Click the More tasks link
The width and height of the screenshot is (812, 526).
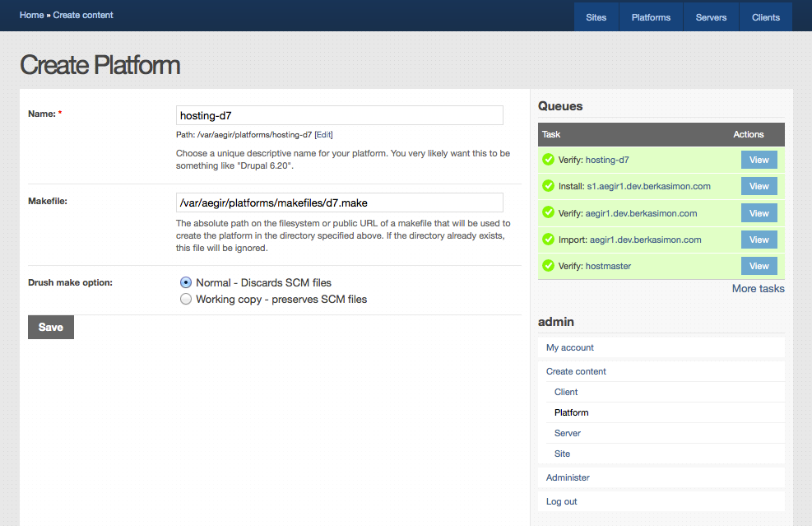(759, 289)
